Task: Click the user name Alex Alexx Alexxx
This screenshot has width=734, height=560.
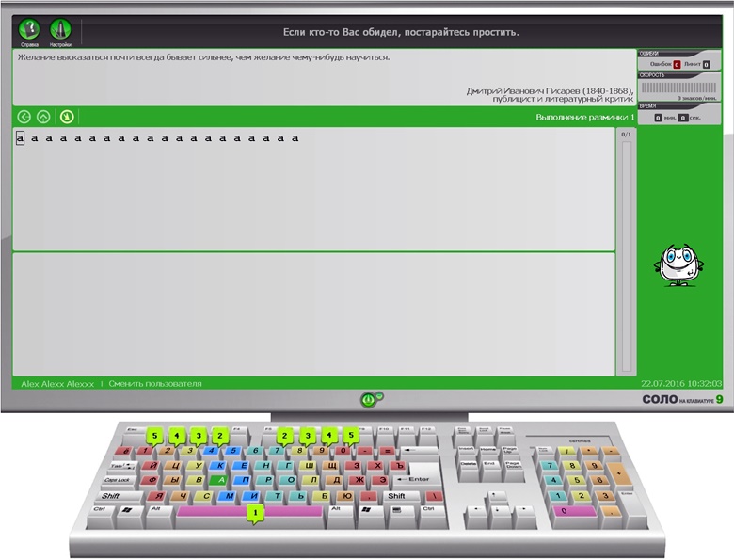Action: click(56, 384)
